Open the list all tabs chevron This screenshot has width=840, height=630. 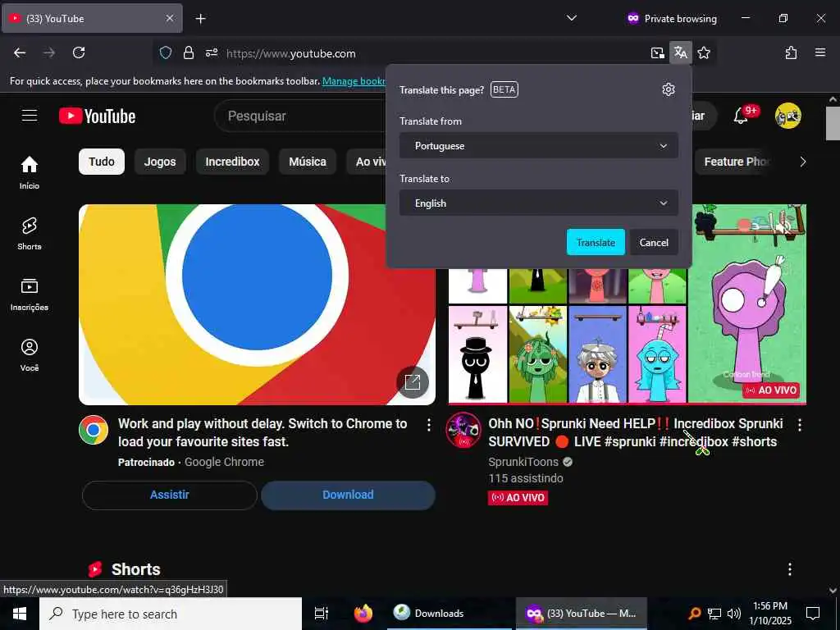pyautogui.click(x=572, y=18)
